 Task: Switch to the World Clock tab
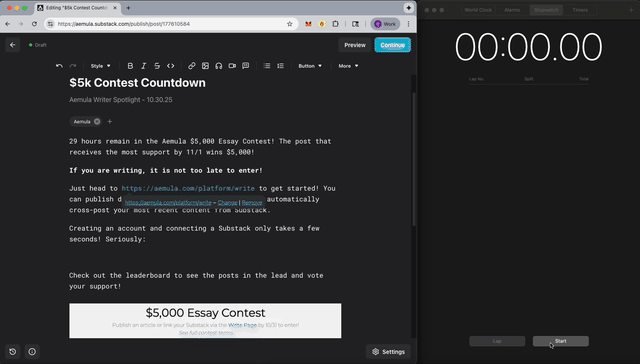[x=478, y=10]
